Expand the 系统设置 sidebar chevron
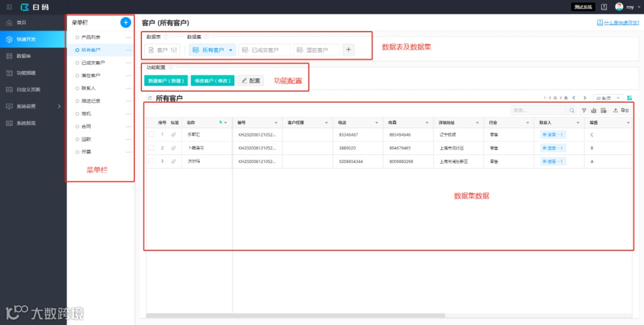Image resolution: width=644 pixels, height=325 pixels. tap(59, 106)
